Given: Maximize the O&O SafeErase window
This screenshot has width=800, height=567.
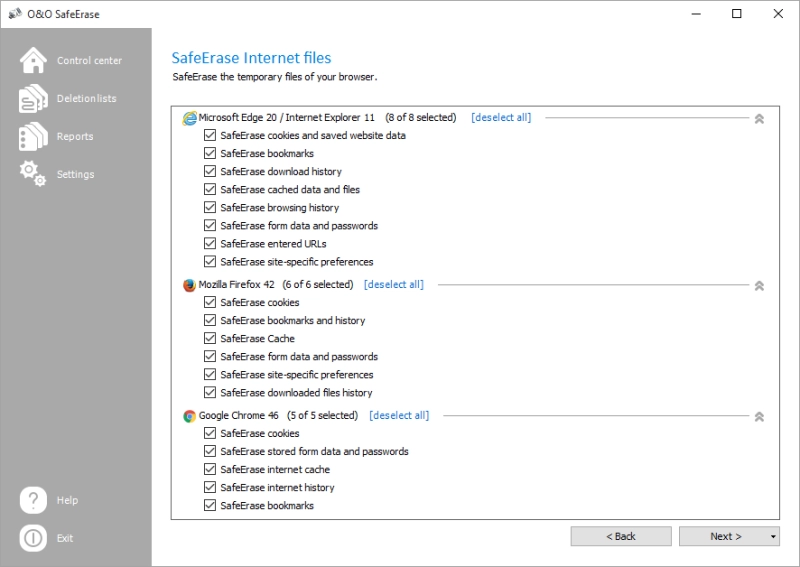Looking at the screenshot, I should pos(737,14).
